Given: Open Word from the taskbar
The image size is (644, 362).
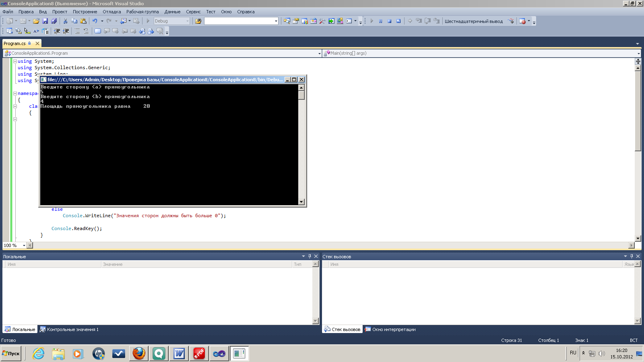Looking at the screenshot, I should [x=179, y=354].
